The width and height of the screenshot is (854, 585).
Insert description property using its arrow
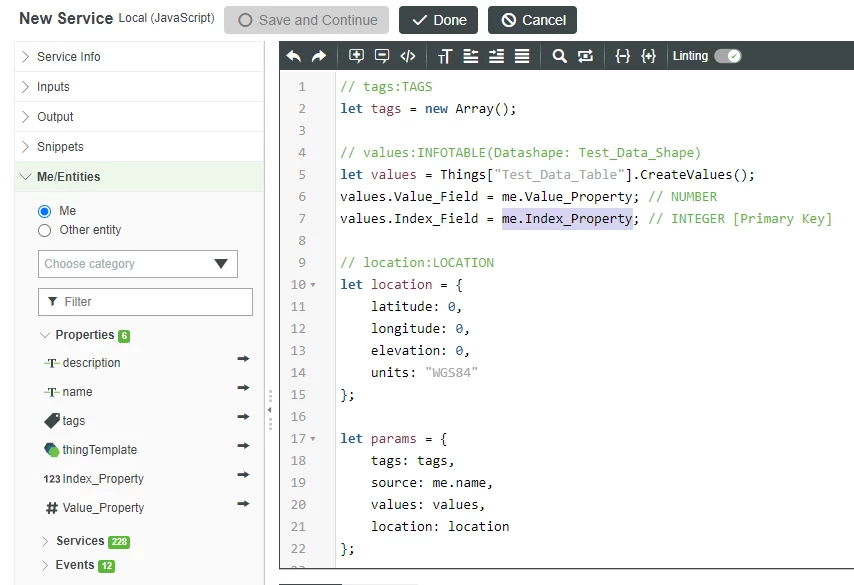tap(243, 358)
